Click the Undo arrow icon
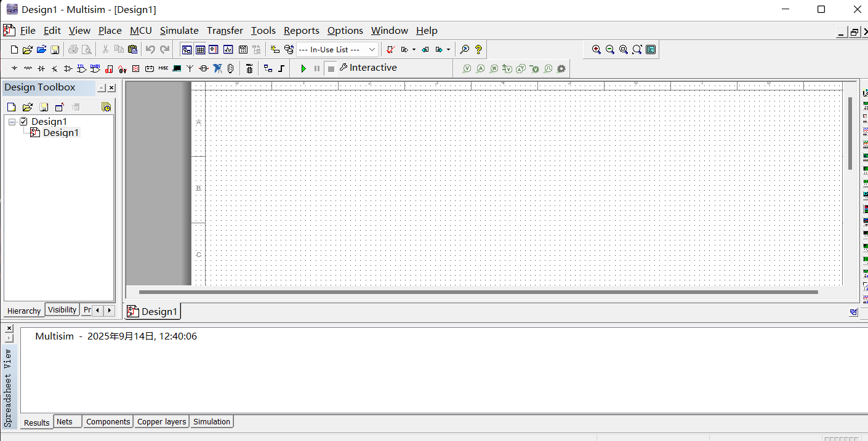Viewport: 868px width, 441px height. (x=150, y=50)
